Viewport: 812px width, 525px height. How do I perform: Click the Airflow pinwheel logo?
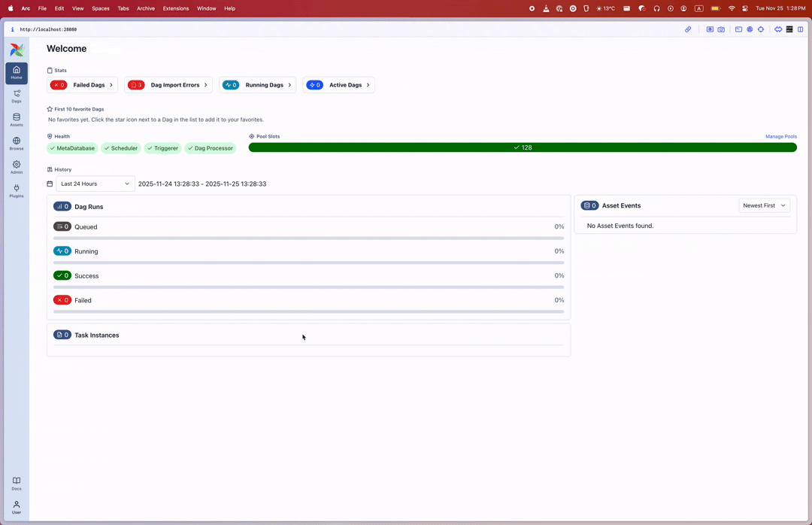click(17, 50)
